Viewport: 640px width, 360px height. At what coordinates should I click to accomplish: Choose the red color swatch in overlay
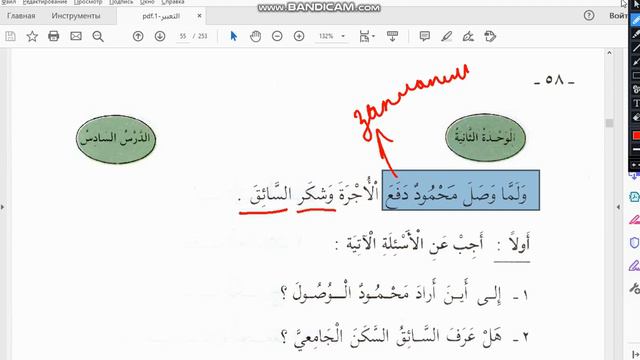(636, 136)
